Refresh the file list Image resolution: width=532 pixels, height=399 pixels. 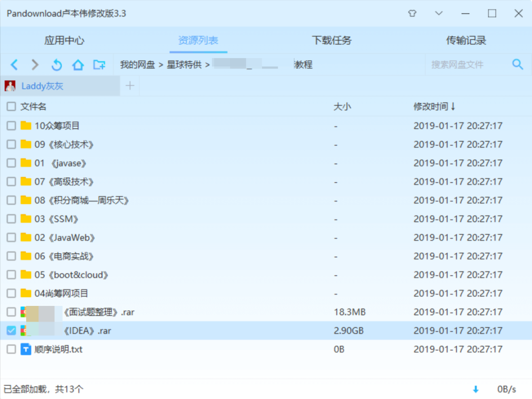coord(57,65)
